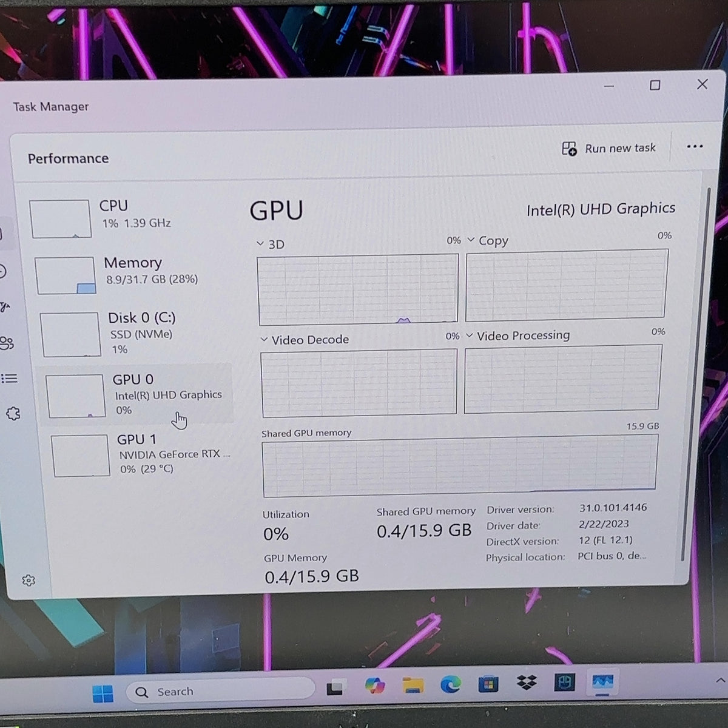Click the SSD (NVMe) disk label
The image size is (728, 728).
pos(141,334)
